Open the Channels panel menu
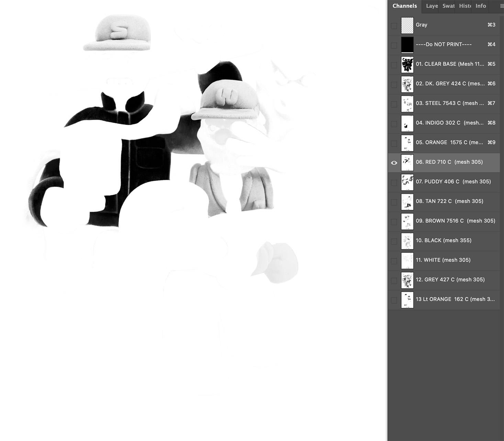 (501, 6)
